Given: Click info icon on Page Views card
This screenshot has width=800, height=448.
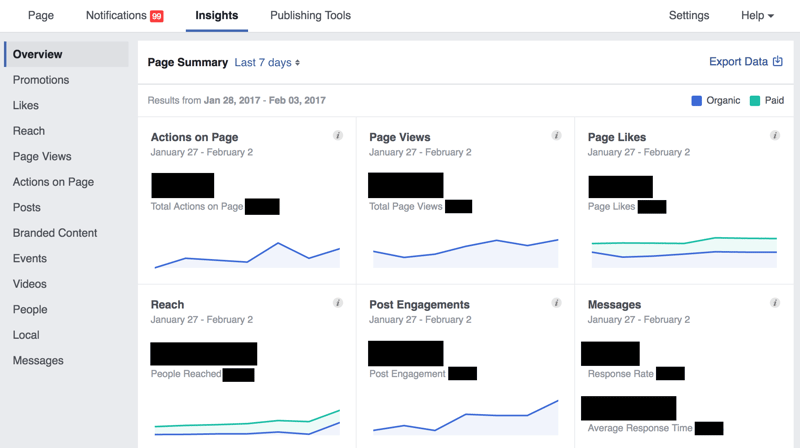Looking at the screenshot, I should click(x=557, y=136).
